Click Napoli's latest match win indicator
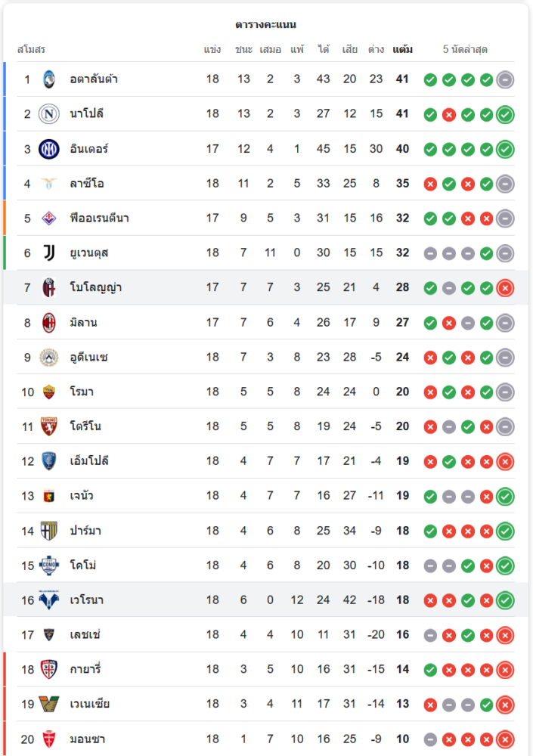 [x=505, y=114]
